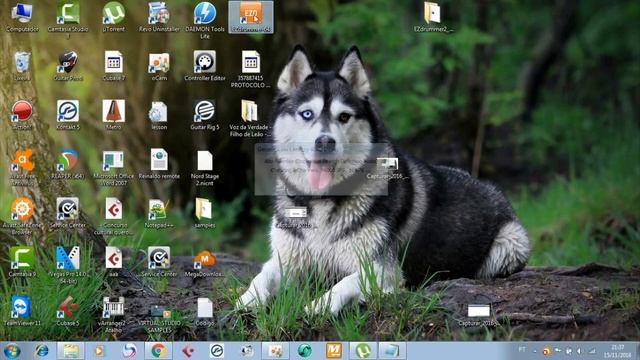The image size is (640, 360).
Task: Click the green globe taskbar icon
Action: tap(304, 351)
